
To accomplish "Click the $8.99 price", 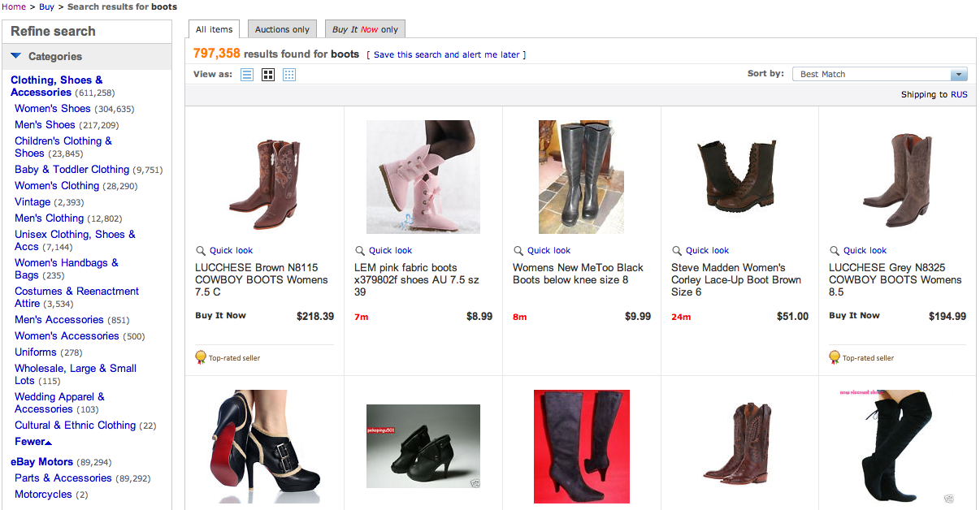I will 479,316.
